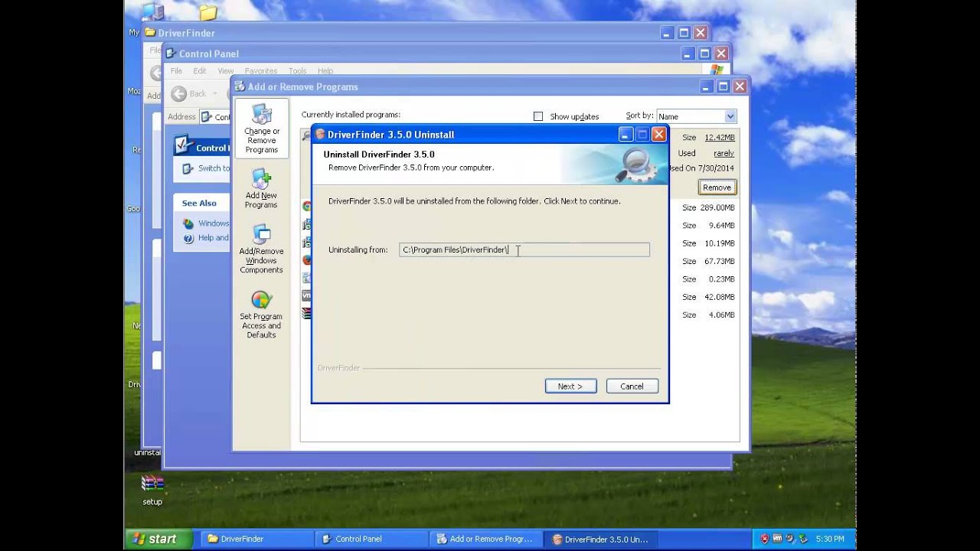Click the Control Panel address bar icon
Screen dimensions: 980x551
(x=207, y=117)
